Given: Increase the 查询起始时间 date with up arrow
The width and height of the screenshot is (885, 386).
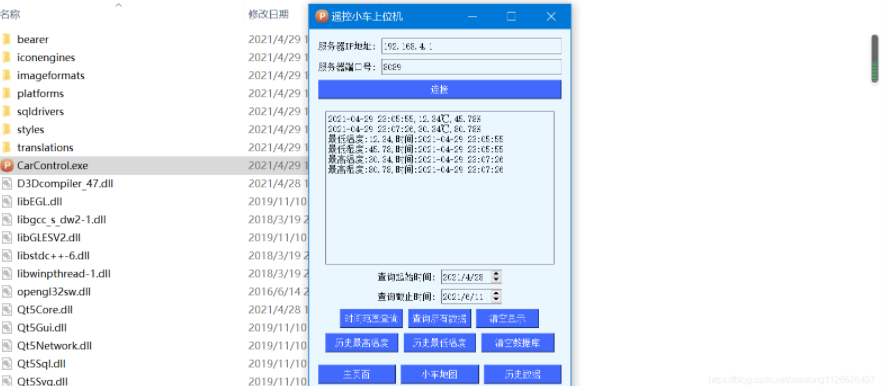Looking at the screenshot, I should (496, 274).
